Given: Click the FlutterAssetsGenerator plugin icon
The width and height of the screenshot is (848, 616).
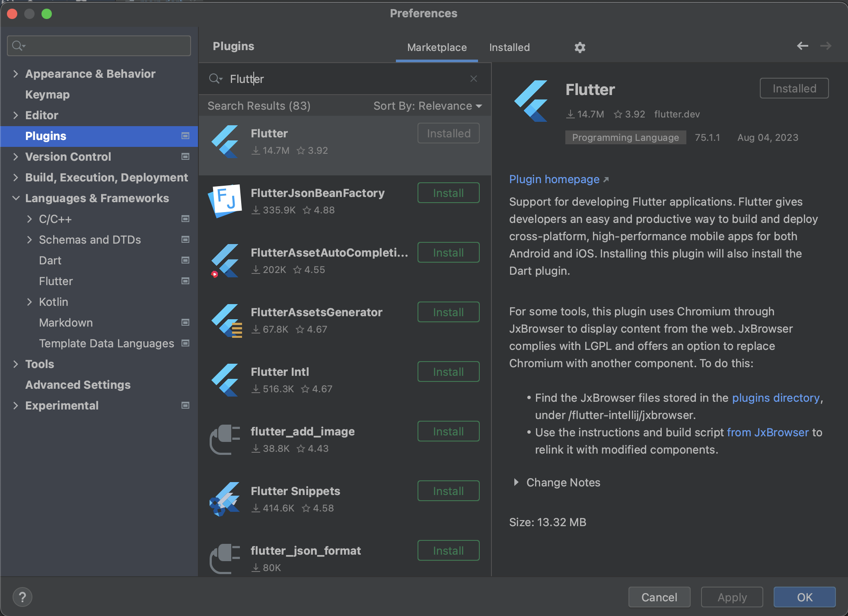Looking at the screenshot, I should tap(226, 321).
